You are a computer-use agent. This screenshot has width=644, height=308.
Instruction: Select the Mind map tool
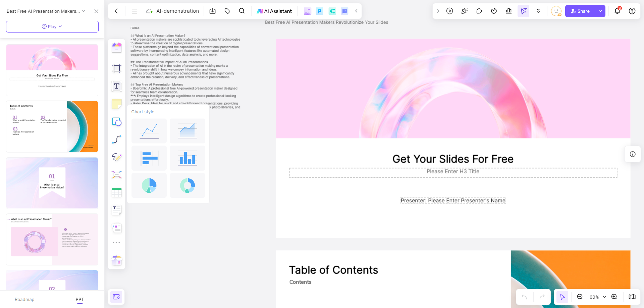pos(117,174)
